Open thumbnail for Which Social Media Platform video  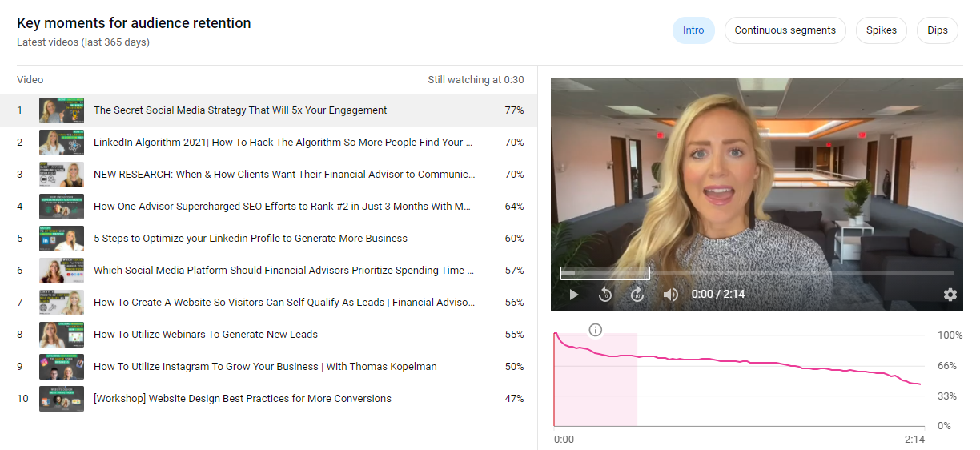click(62, 271)
